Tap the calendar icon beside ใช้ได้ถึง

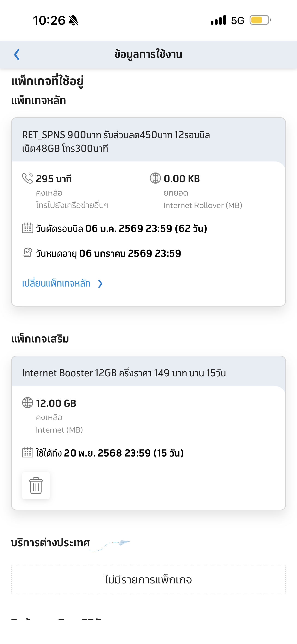(27, 453)
